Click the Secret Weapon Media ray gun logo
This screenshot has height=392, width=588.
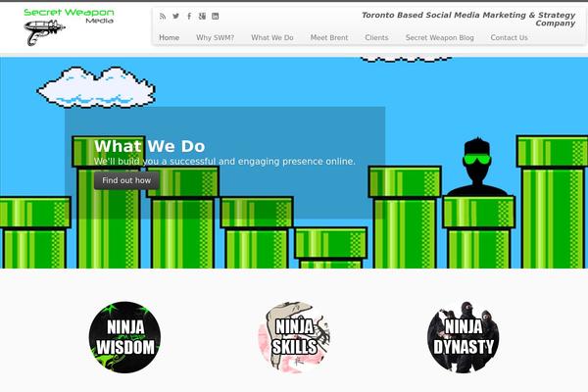69,27
